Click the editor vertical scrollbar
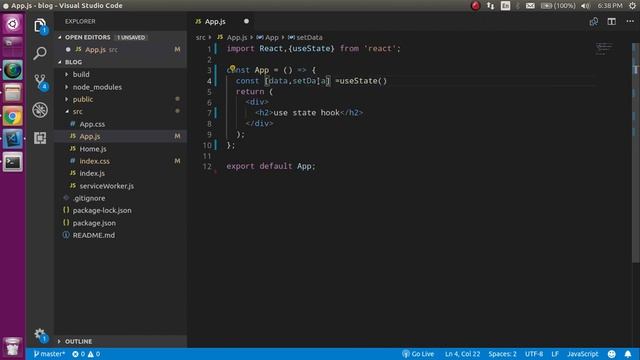Viewport: 640px width, 360px height. coord(636,153)
